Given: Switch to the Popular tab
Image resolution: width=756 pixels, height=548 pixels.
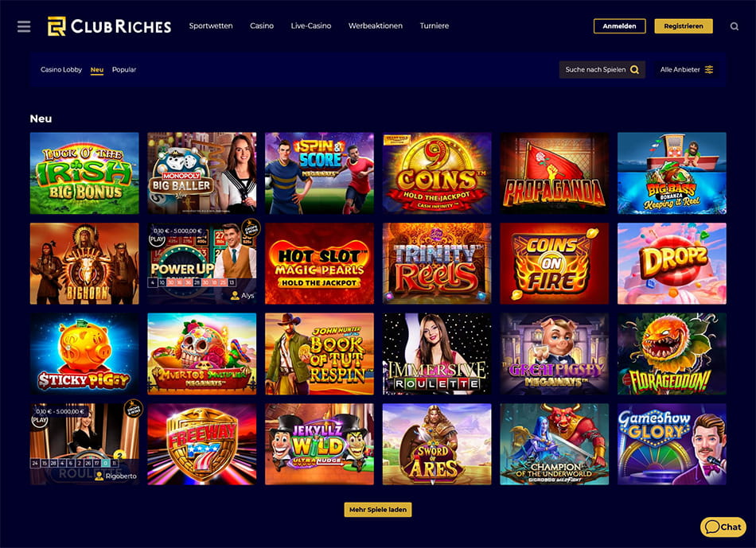Looking at the screenshot, I should pos(124,69).
